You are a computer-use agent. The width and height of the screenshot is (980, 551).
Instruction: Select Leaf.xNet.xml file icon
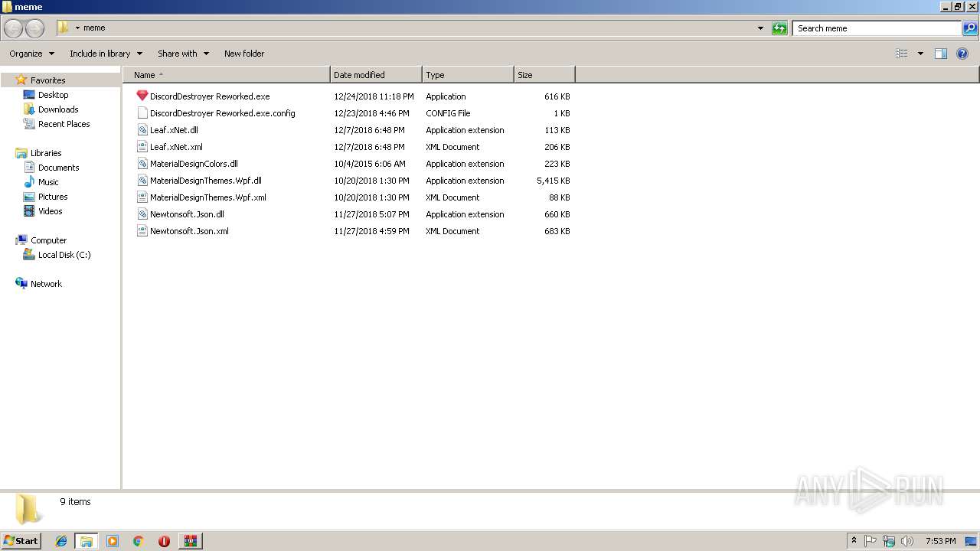tap(142, 147)
